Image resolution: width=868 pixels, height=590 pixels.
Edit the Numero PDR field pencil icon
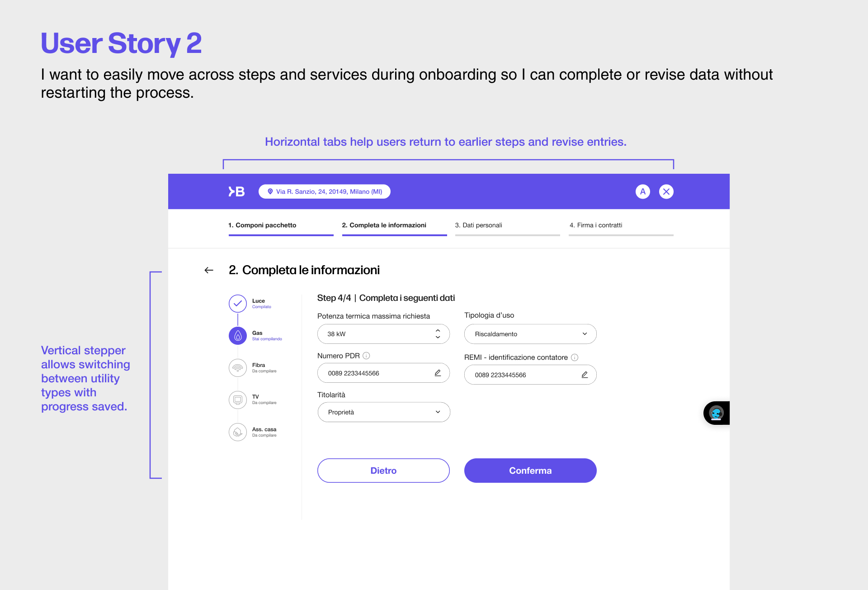[x=438, y=373]
